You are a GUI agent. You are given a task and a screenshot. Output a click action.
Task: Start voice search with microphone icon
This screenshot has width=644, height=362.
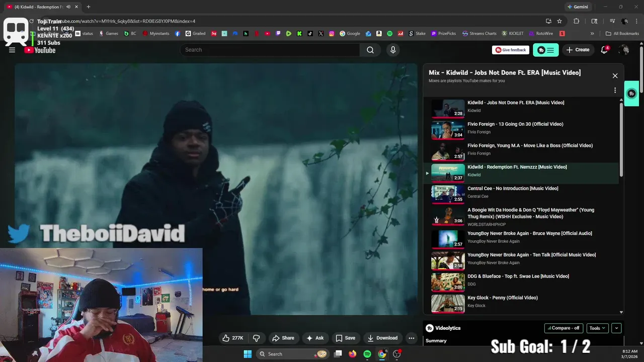click(393, 50)
